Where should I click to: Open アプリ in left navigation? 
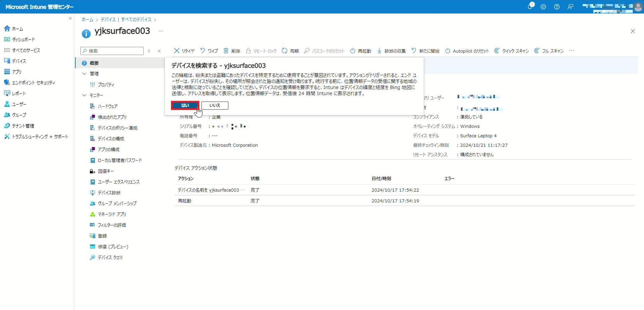coord(13,72)
